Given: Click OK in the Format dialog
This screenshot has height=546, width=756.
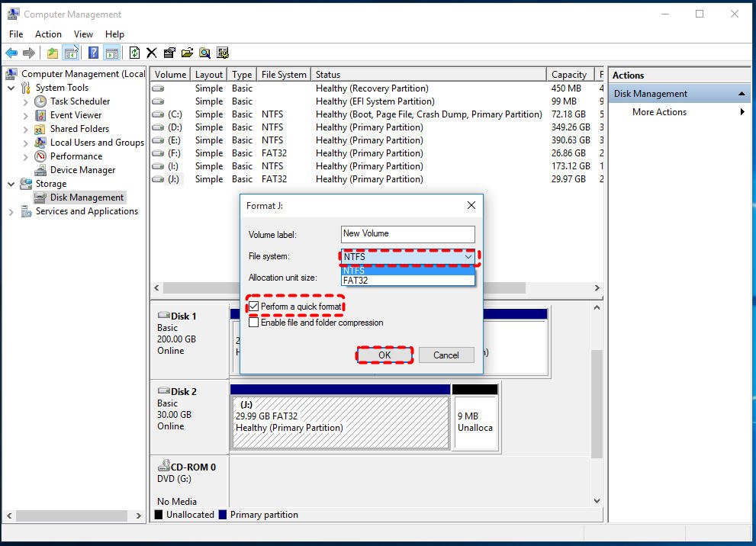Looking at the screenshot, I should [x=384, y=355].
